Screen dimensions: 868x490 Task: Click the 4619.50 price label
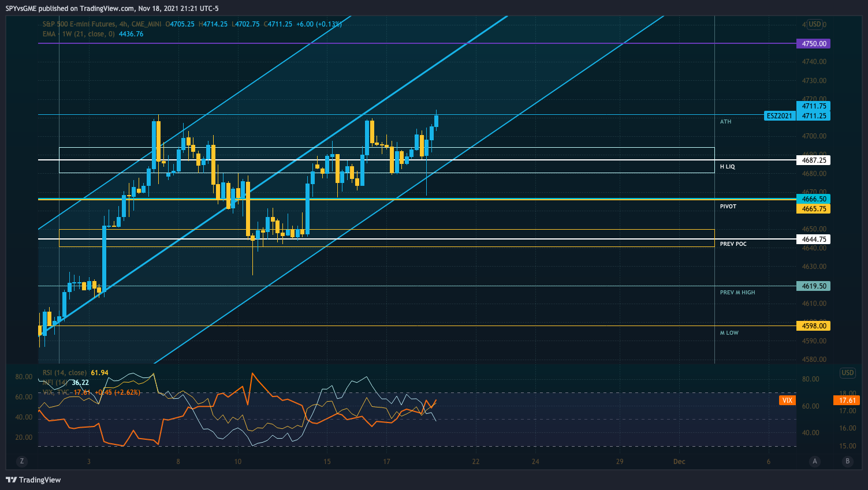(x=814, y=286)
